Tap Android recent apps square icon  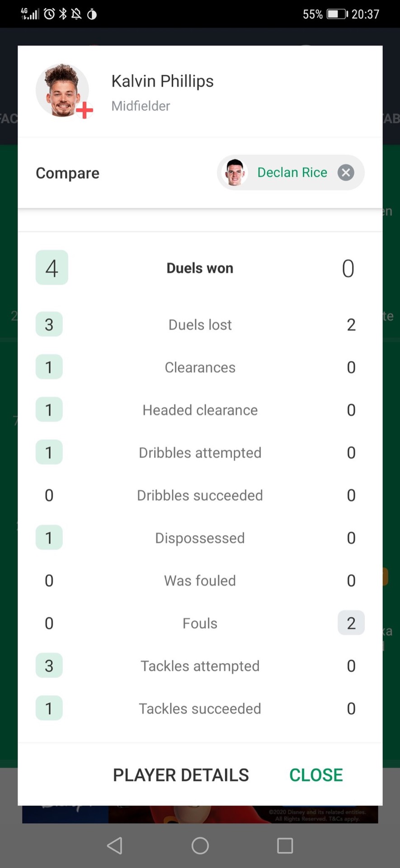click(x=285, y=845)
